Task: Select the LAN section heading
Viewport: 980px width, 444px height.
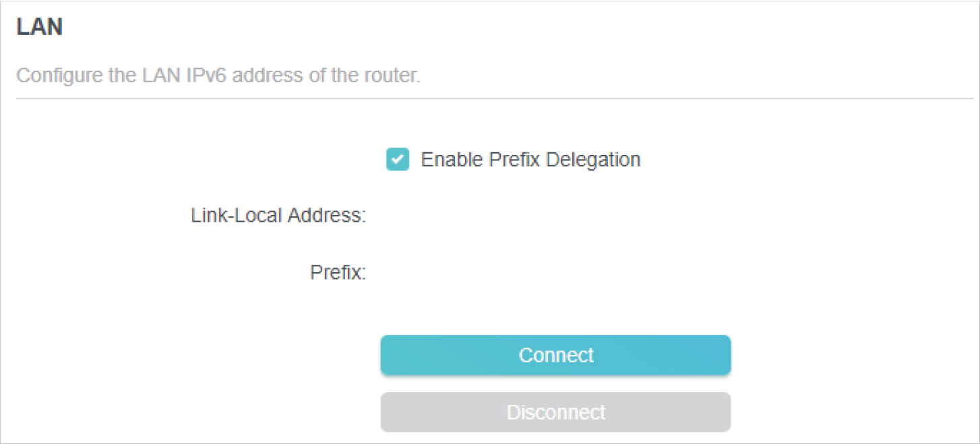Action: pos(39,28)
